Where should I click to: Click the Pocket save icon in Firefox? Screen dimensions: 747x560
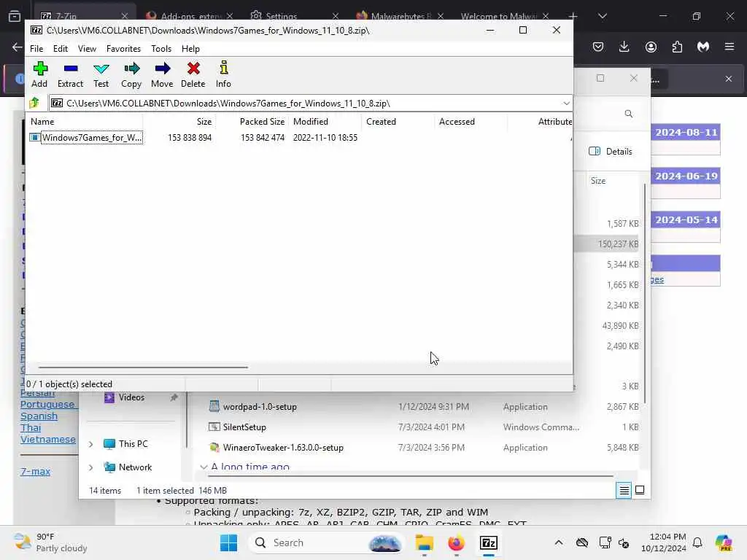coord(598,47)
